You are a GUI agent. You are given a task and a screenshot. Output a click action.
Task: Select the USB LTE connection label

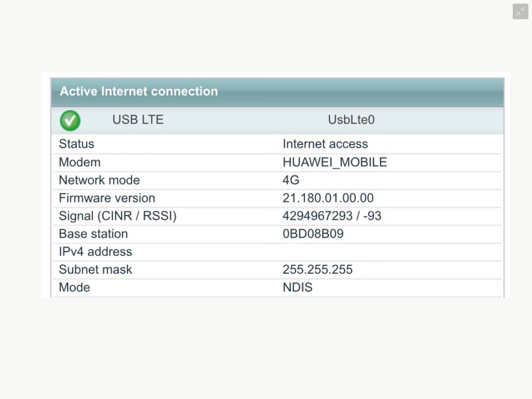pyautogui.click(x=138, y=120)
